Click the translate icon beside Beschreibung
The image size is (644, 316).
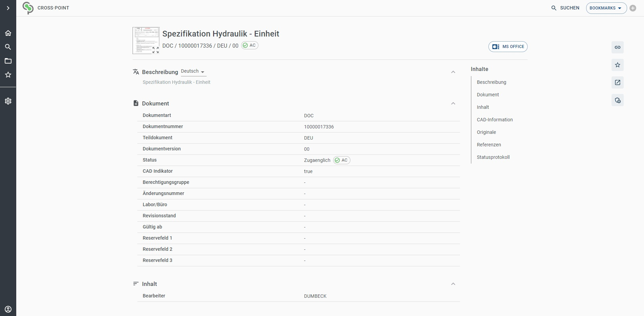136,72
